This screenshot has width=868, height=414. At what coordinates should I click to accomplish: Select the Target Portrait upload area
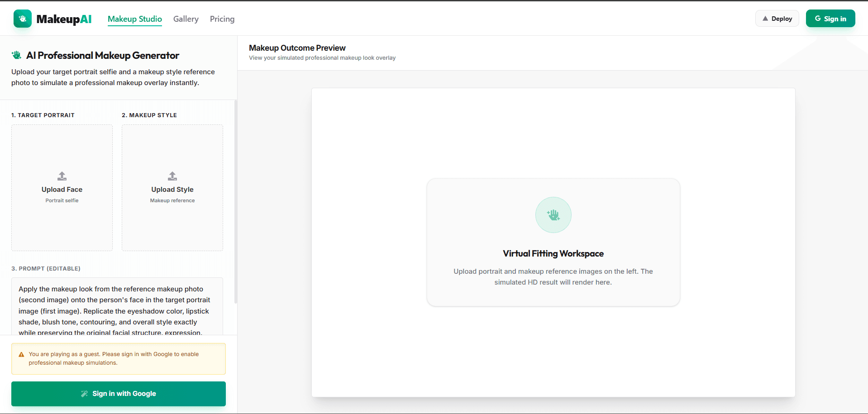coord(62,188)
